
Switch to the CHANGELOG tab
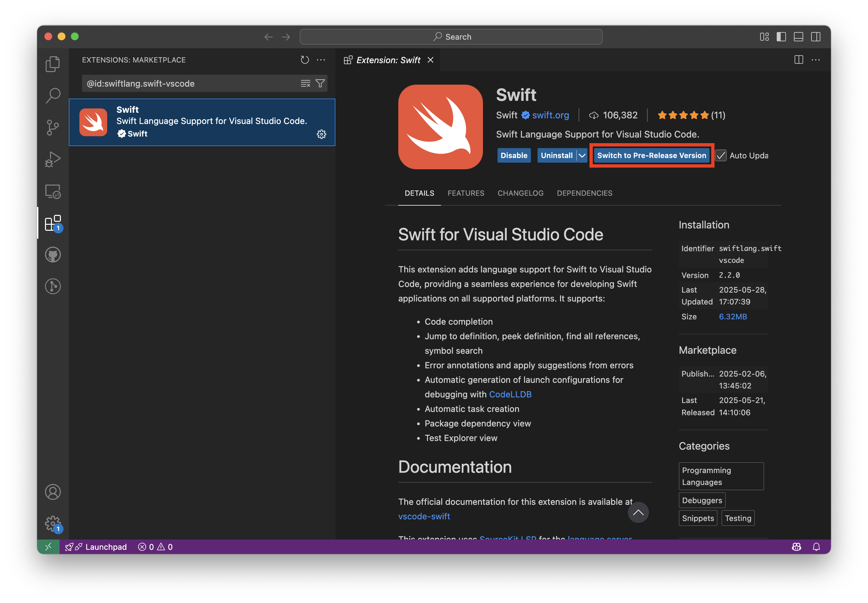tap(520, 193)
